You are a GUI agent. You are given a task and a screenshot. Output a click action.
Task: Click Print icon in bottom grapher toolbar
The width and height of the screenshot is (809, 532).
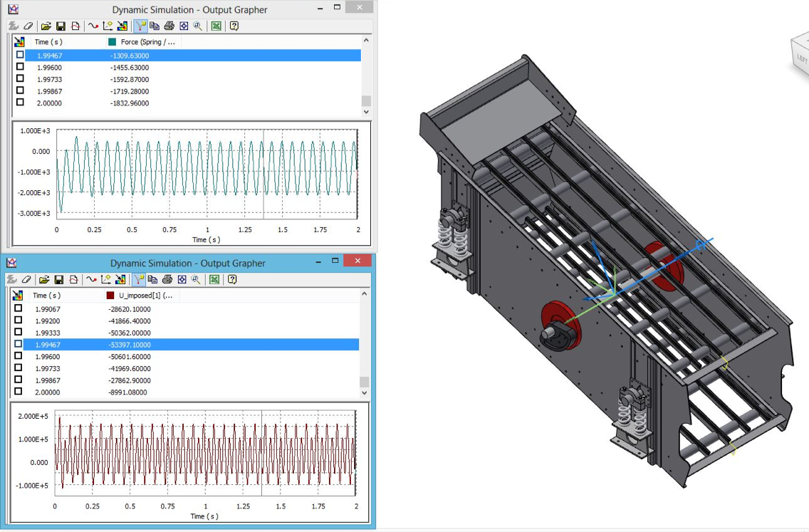pos(167,280)
